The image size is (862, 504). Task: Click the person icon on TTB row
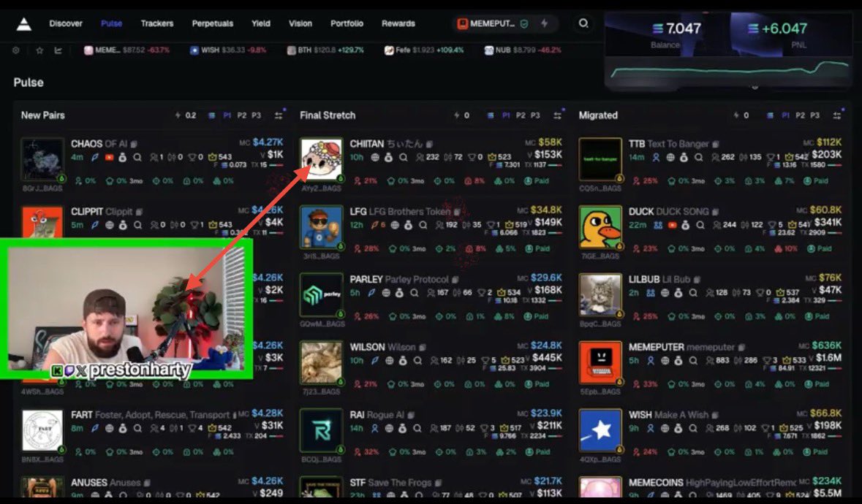(656, 158)
